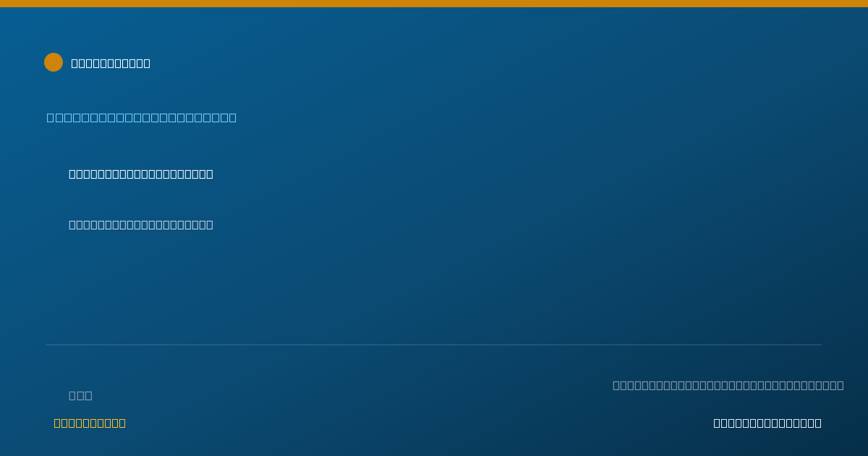Click the round orange brand mark
The image size is (868, 456).
click(54, 62)
